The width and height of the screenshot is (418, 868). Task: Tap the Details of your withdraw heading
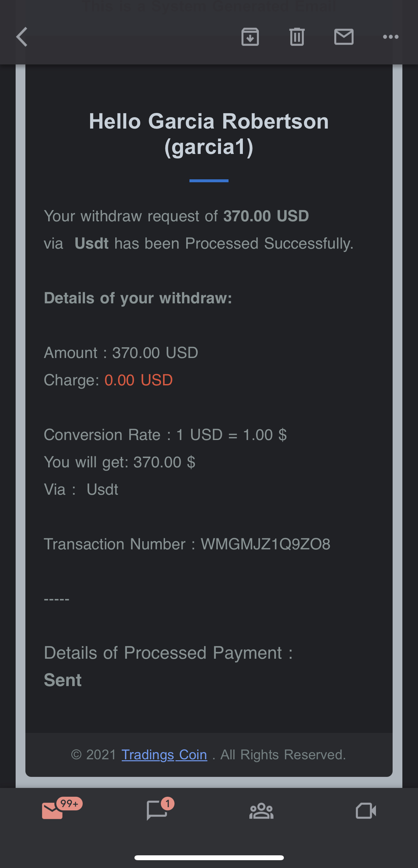point(138,298)
